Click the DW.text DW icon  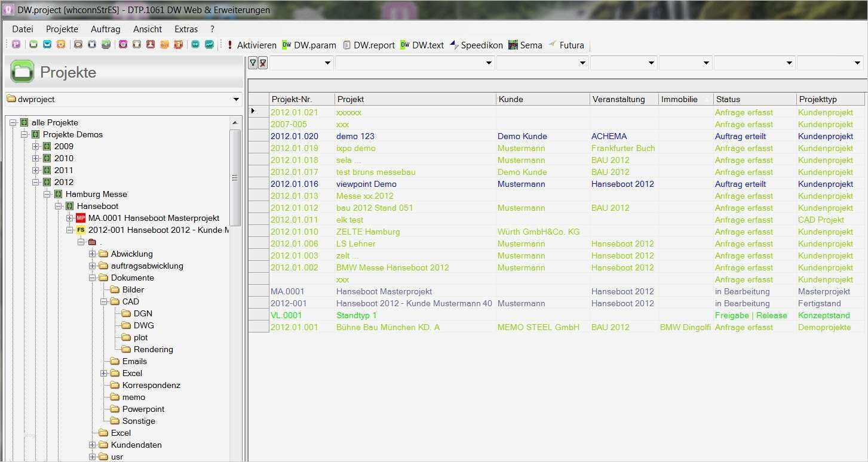[x=405, y=45]
